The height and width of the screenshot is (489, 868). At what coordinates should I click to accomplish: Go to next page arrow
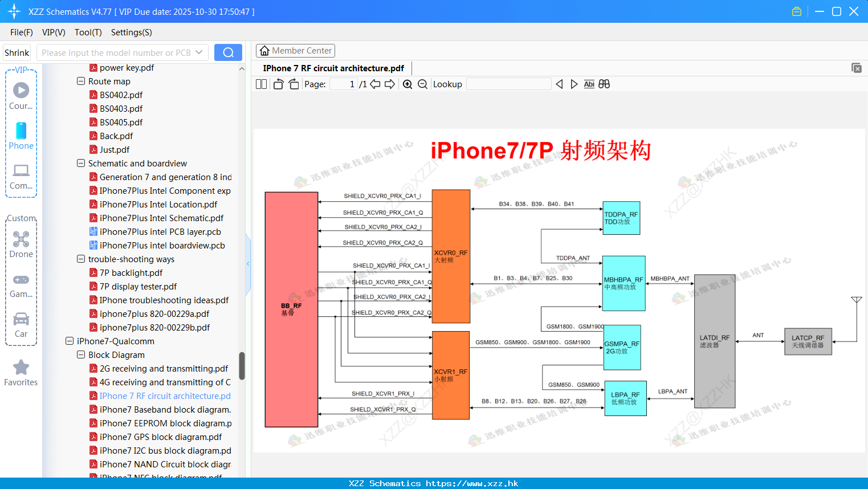[390, 84]
